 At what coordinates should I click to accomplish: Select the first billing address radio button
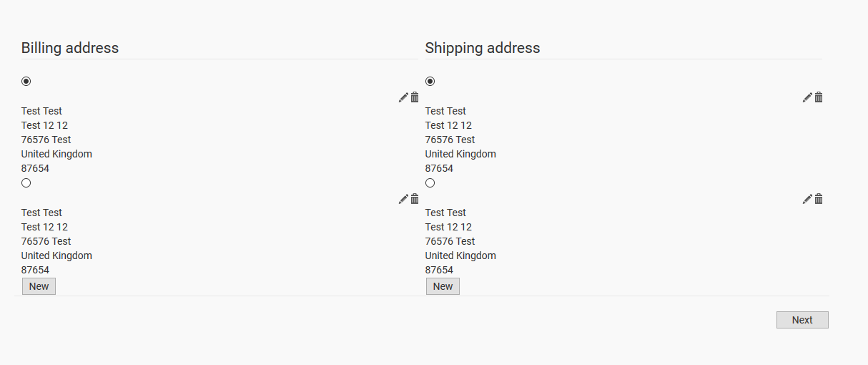26,82
